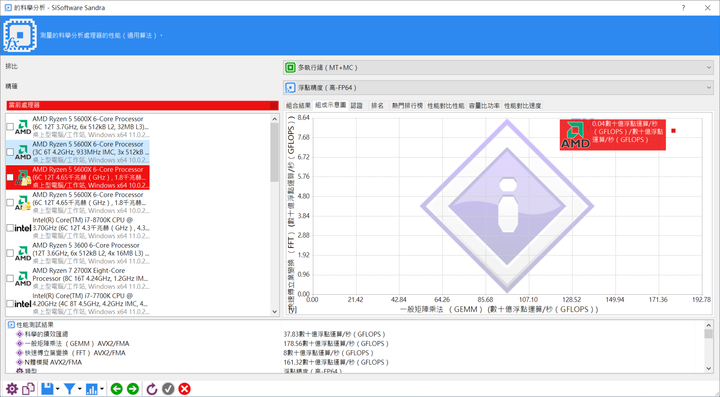Switch to the 組成示意圖 tab

click(330, 105)
